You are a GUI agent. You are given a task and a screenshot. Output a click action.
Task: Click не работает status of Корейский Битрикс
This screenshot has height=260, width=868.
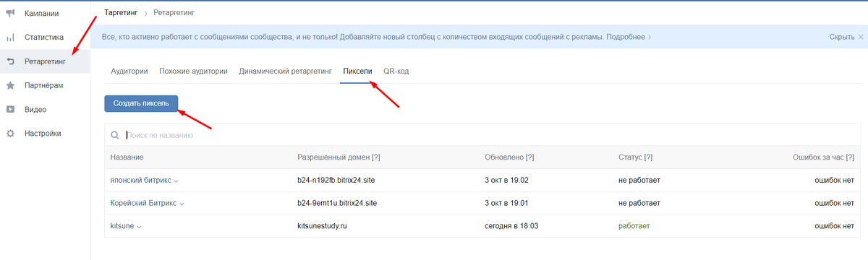(x=639, y=203)
